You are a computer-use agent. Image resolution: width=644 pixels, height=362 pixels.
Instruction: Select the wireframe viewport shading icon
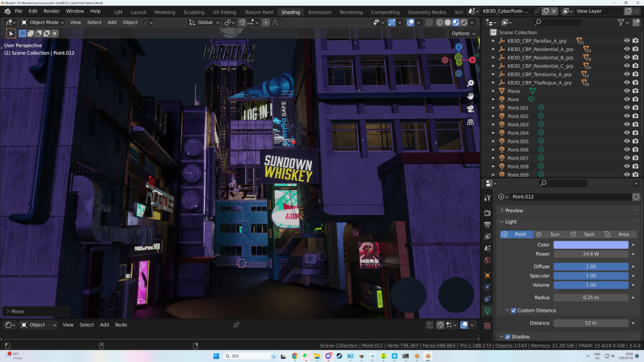coord(440,23)
